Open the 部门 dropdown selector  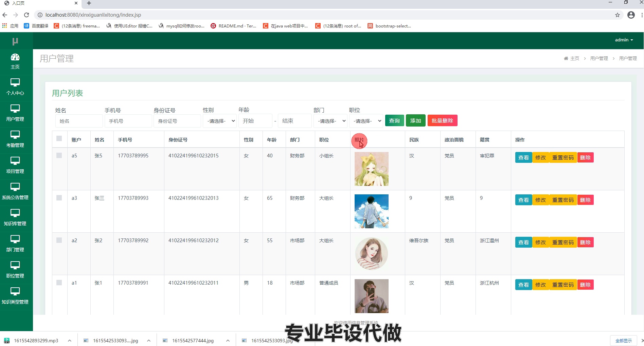point(330,121)
